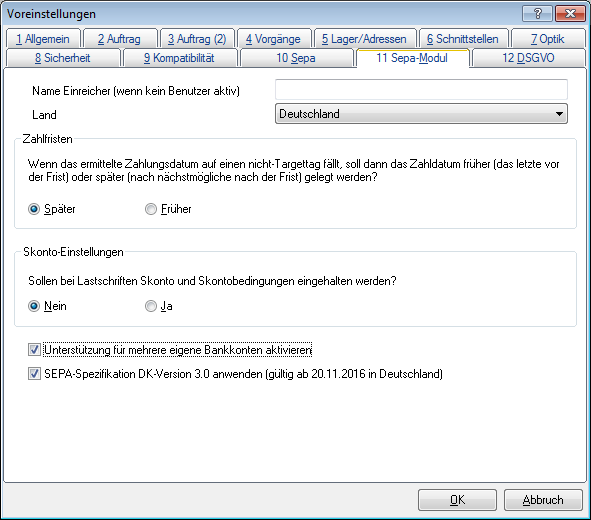Switch to the 6 Schnittstellen tab
Screen dimensions: 591x520
(x=463, y=39)
